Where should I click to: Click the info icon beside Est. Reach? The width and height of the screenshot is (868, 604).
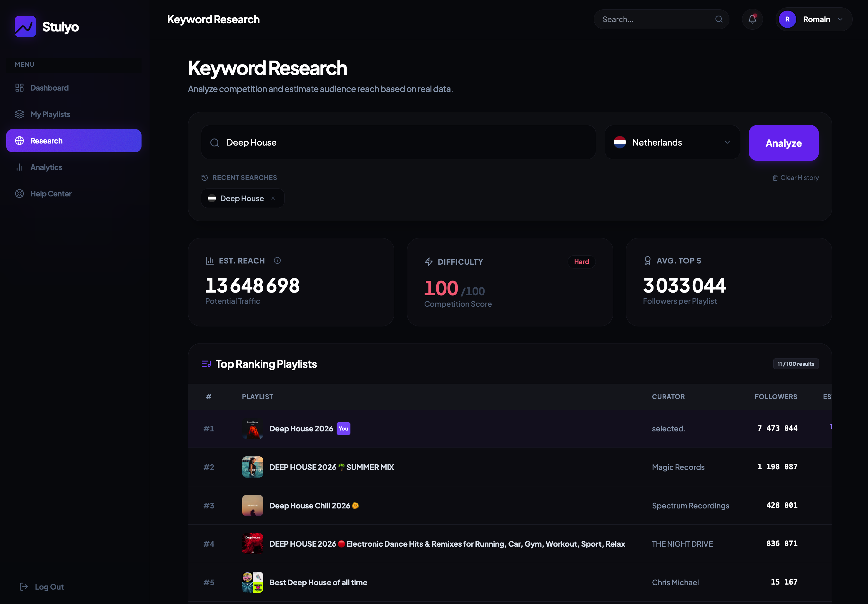[277, 261]
